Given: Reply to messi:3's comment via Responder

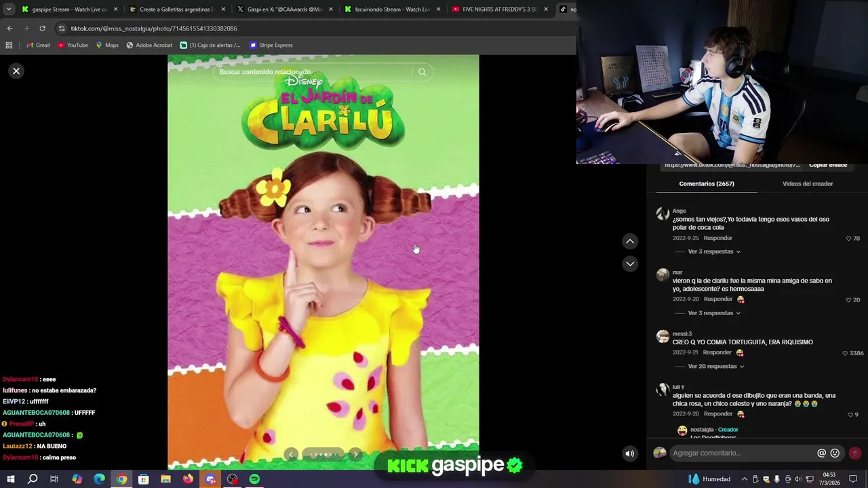Looking at the screenshot, I should (x=717, y=352).
